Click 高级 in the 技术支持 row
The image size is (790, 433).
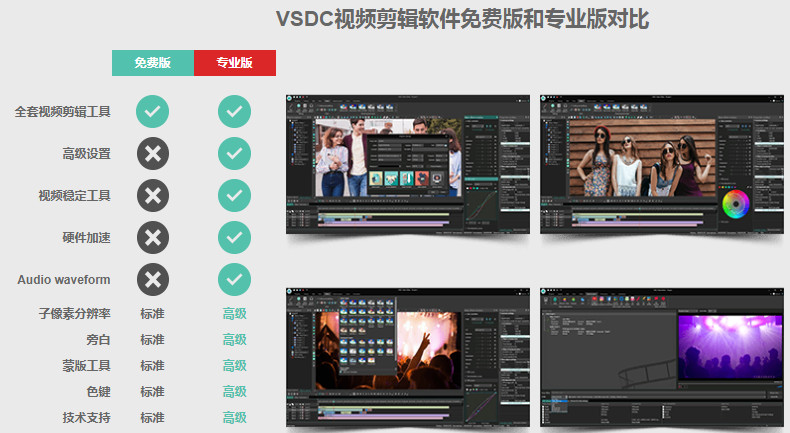(x=235, y=417)
